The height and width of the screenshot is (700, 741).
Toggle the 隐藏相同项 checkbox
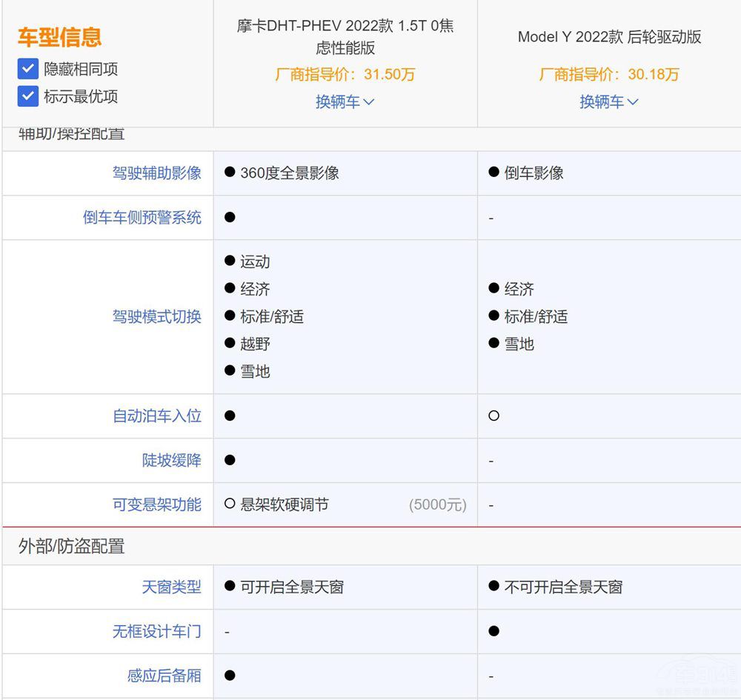(28, 70)
